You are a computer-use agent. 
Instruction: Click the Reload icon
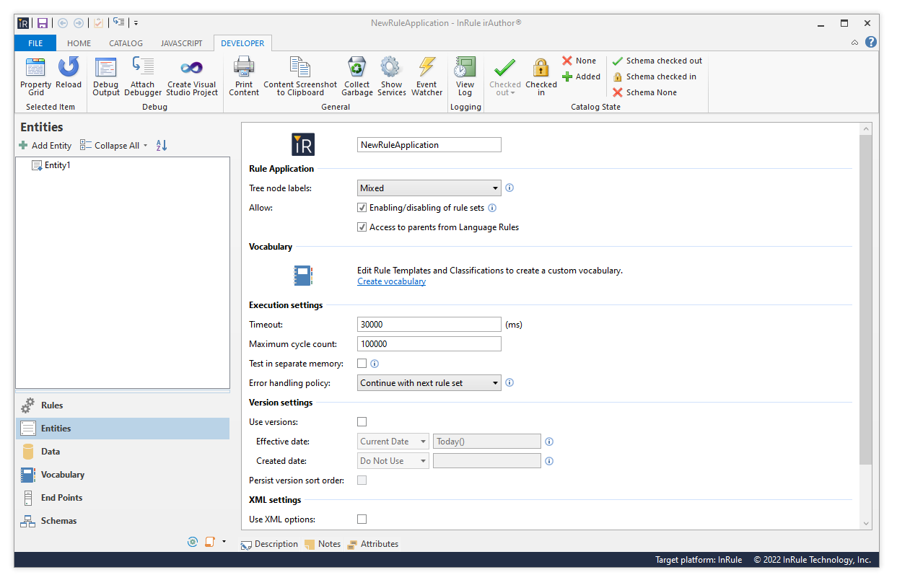point(69,76)
